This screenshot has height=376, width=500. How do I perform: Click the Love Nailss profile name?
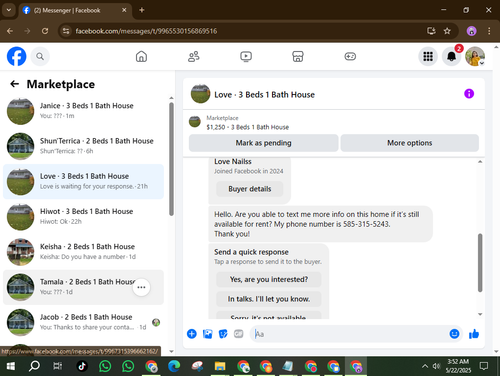tap(233, 161)
